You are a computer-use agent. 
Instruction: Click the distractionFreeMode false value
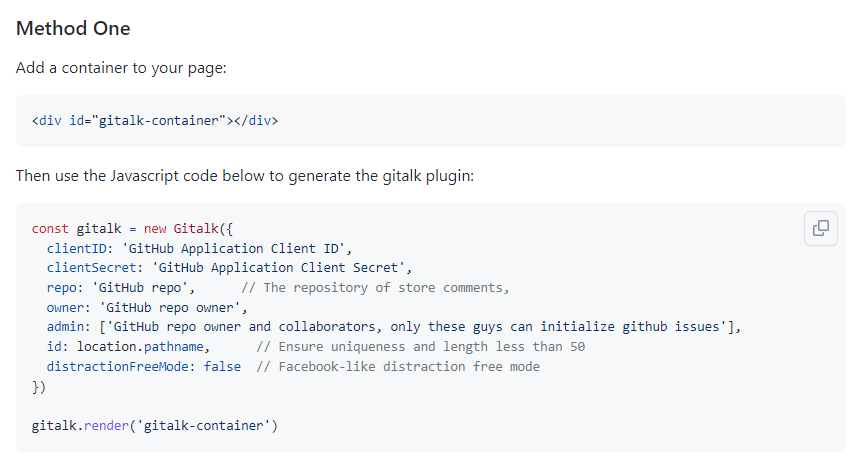[222, 366]
